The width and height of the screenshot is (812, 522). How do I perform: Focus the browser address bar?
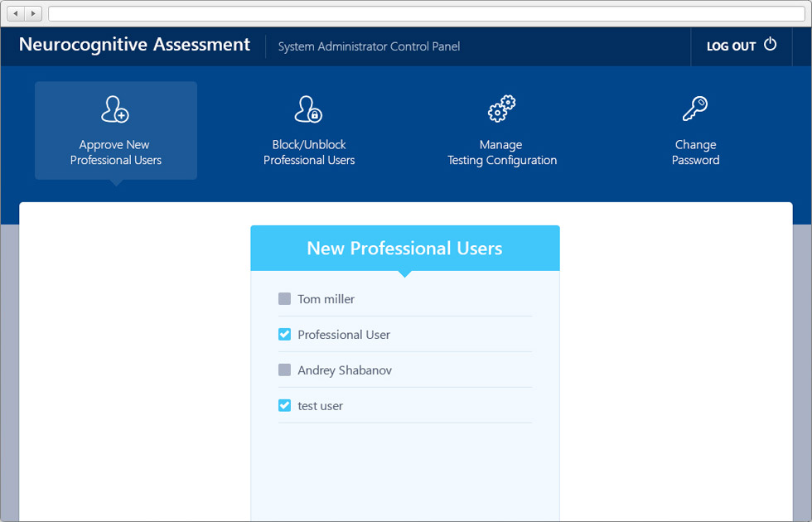(x=427, y=13)
